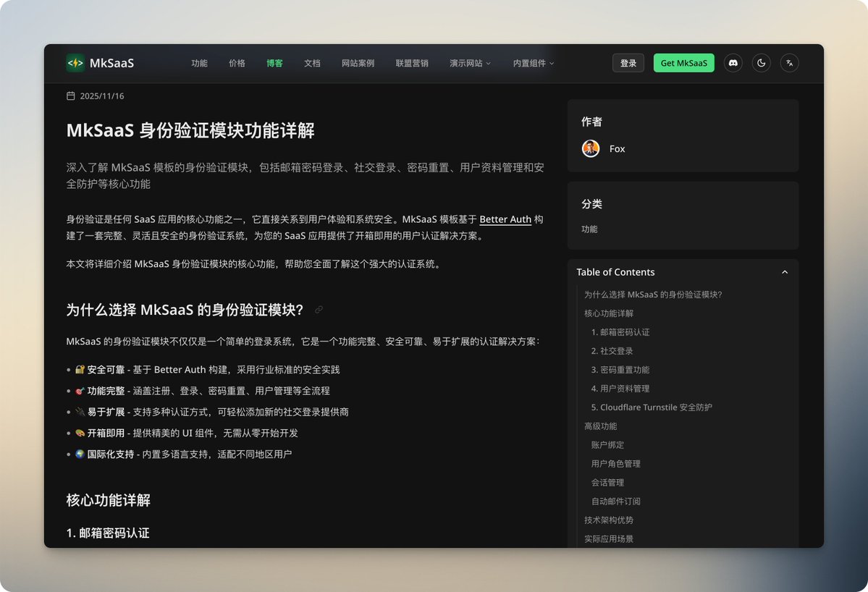868x592 pixels.
Task: Open the Better Auth link in the article
Action: pos(505,219)
